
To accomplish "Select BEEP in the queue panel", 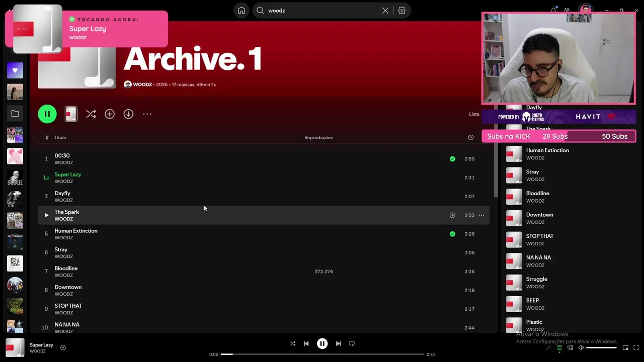I will (x=569, y=304).
